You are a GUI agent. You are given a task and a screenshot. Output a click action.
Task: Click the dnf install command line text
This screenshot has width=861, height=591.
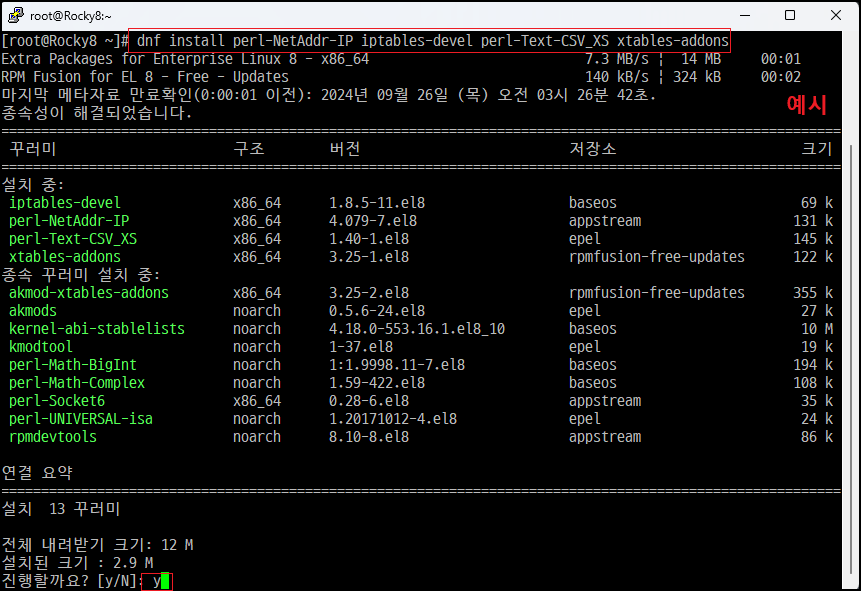coord(433,41)
